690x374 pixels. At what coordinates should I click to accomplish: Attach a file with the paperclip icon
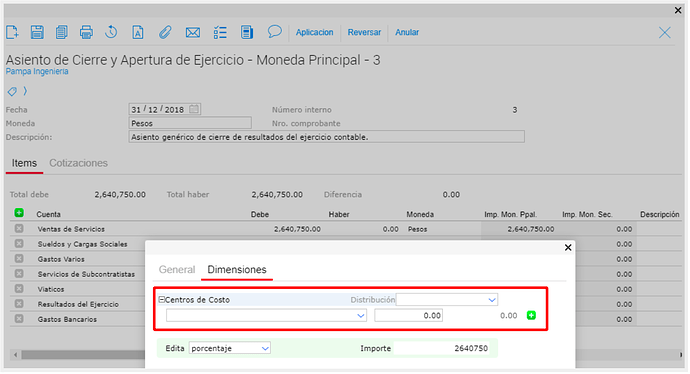(165, 32)
